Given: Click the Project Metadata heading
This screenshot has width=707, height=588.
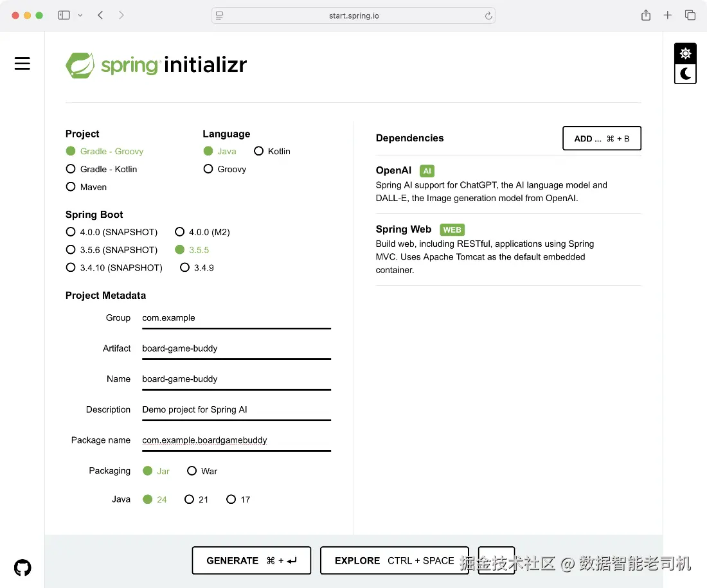Looking at the screenshot, I should (105, 296).
